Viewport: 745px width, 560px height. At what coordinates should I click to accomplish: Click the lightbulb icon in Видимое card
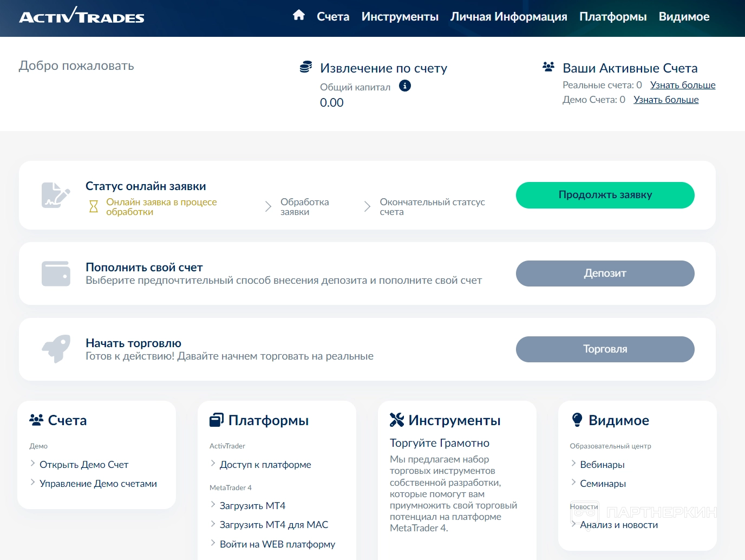point(577,420)
